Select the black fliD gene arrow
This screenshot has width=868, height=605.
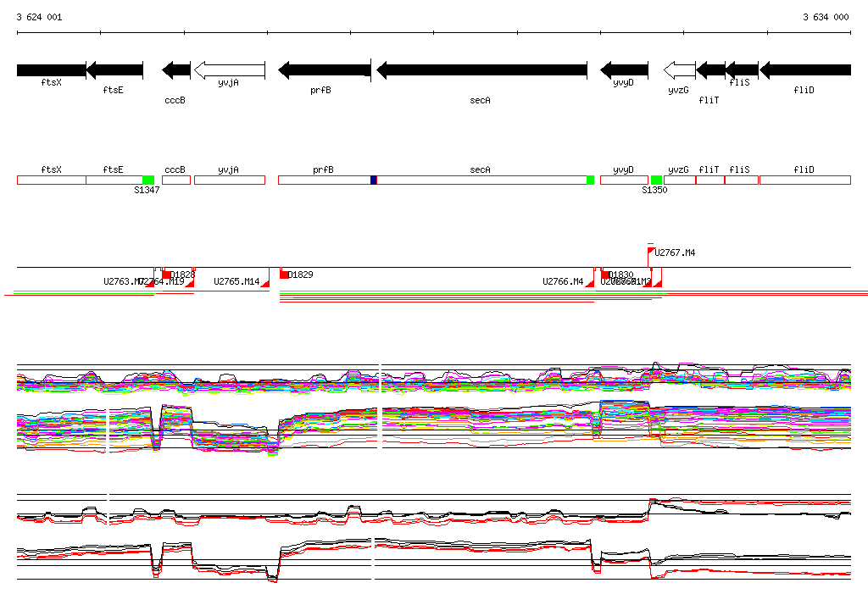coord(805,69)
